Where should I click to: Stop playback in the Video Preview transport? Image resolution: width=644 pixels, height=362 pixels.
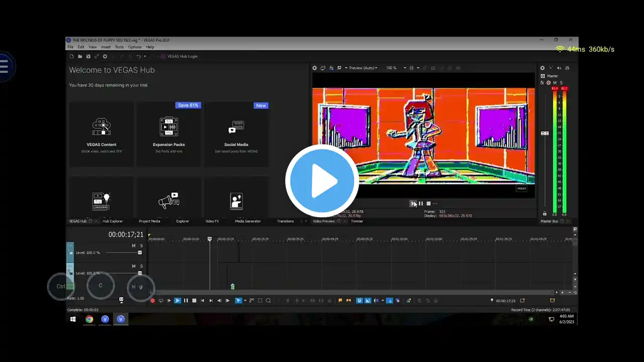[429, 204]
